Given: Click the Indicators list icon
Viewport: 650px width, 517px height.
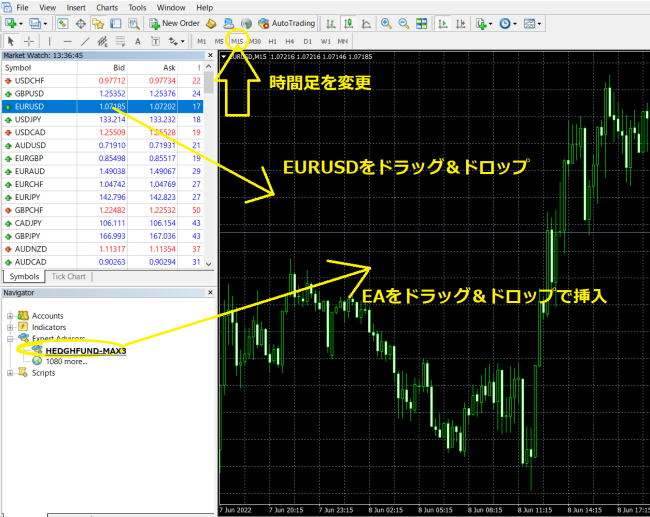Looking at the screenshot, I should (x=481, y=24).
